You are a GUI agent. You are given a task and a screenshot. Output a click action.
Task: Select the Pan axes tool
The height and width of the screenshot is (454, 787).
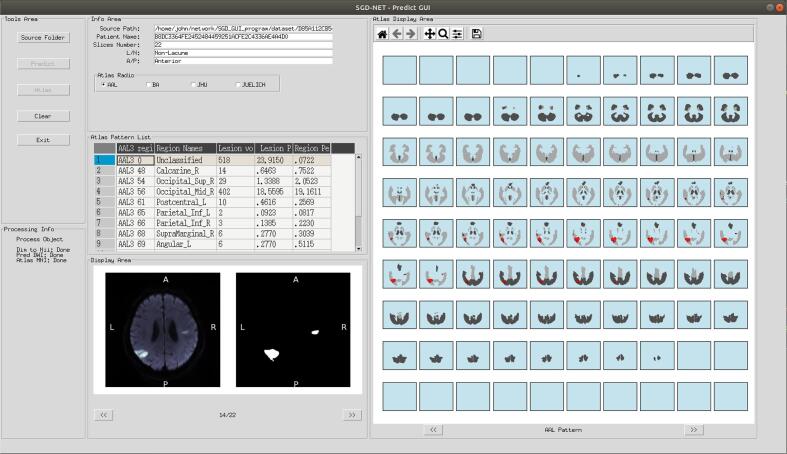click(x=430, y=34)
